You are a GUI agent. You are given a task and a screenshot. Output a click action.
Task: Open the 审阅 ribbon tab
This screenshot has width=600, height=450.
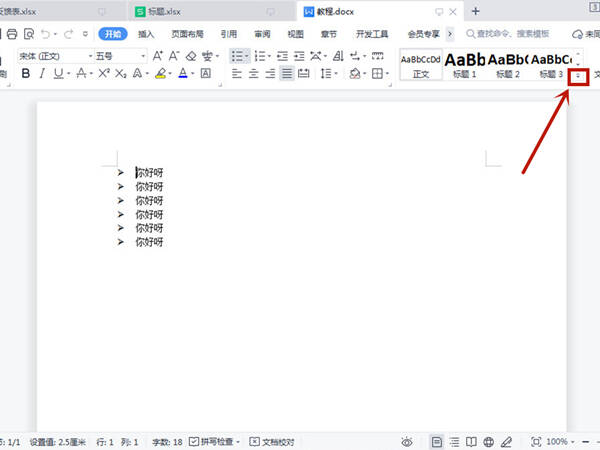262,34
